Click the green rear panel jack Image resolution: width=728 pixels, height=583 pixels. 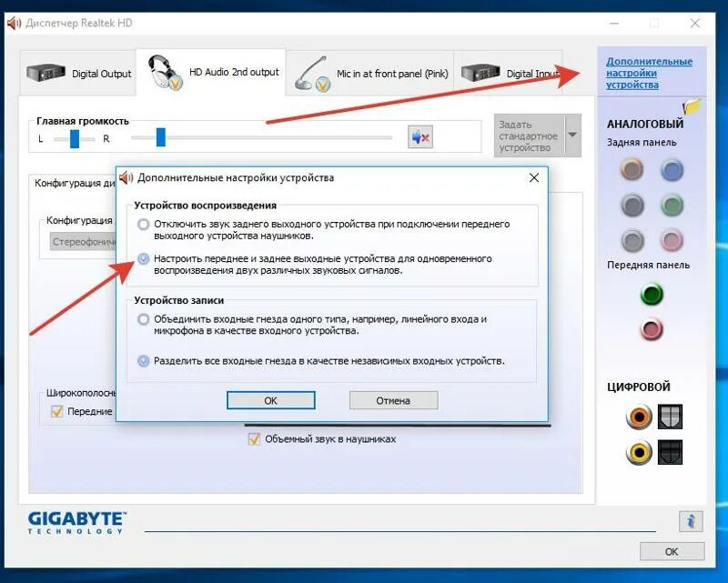click(x=672, y=205)
